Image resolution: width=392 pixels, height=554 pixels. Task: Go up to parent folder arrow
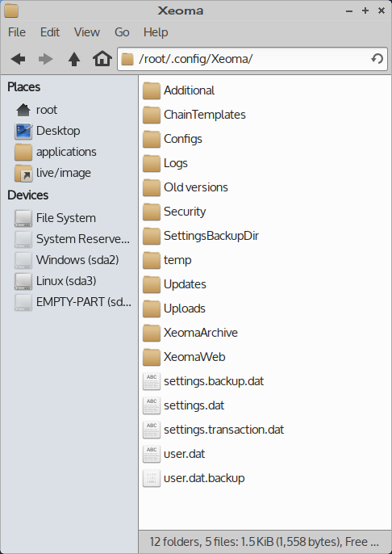(73, 59)
